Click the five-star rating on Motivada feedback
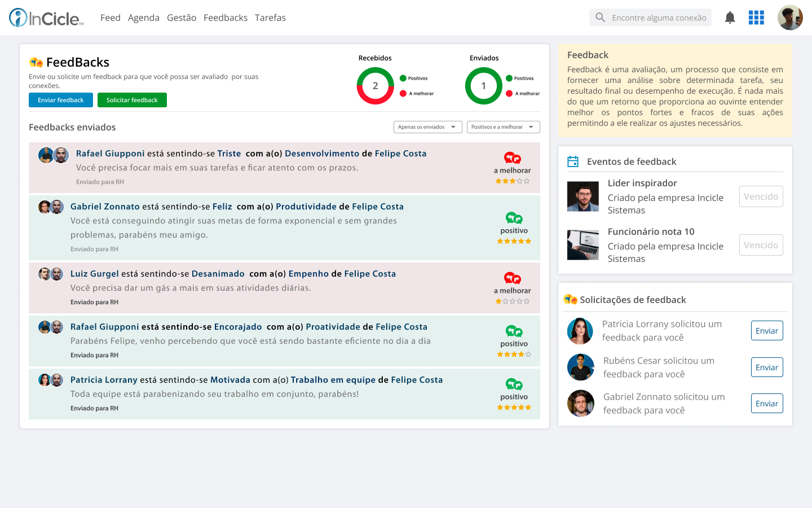 514,408
